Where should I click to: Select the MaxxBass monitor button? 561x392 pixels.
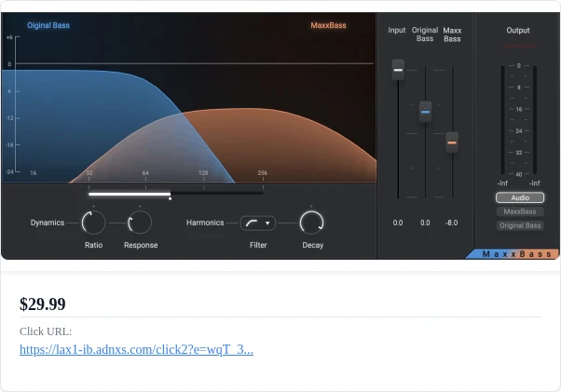[x=520, y=211]
